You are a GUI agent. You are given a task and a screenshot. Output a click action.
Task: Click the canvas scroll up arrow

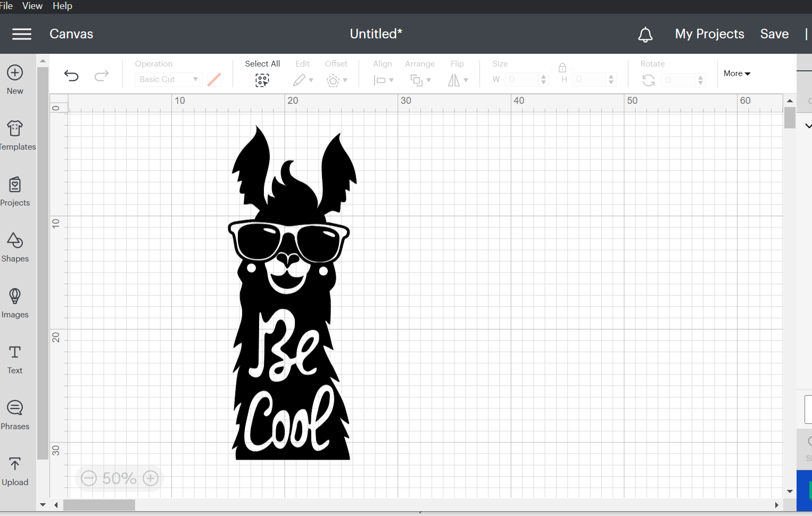point(790,101)
